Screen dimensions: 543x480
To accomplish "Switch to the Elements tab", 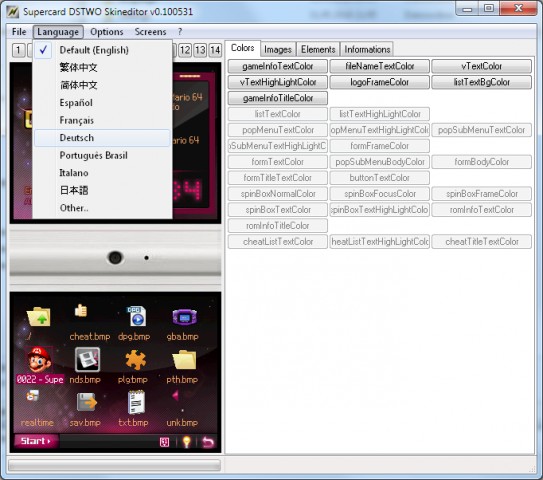I will click(x=318, y=50).
